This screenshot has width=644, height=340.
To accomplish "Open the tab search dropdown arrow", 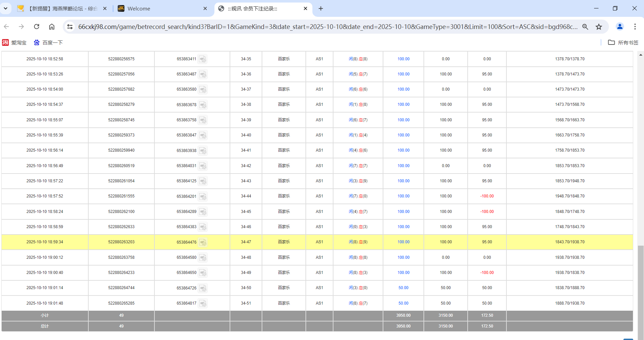I will pyautogui.click(x=6, y=8).
